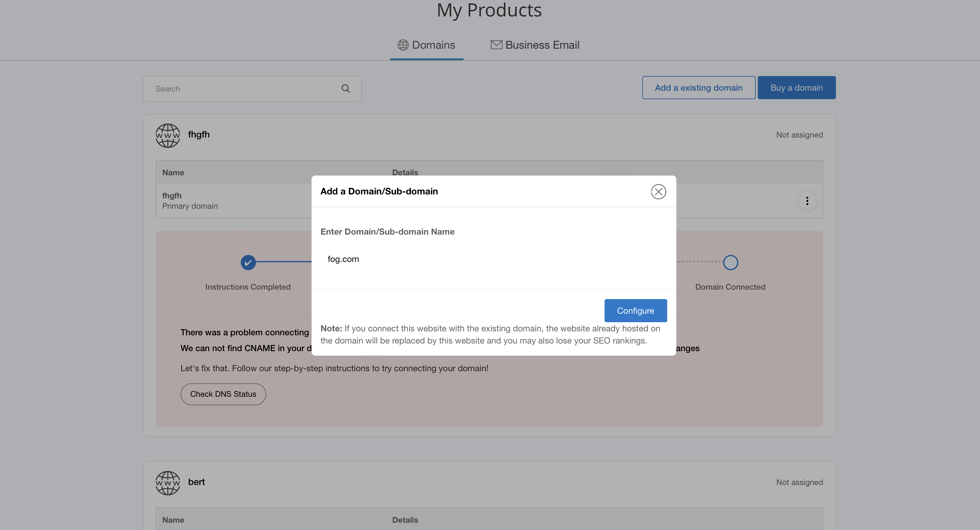Click the Enter Domain/Sub-domain Name label
Screen dimensions: 980x530
coord(387,232)
